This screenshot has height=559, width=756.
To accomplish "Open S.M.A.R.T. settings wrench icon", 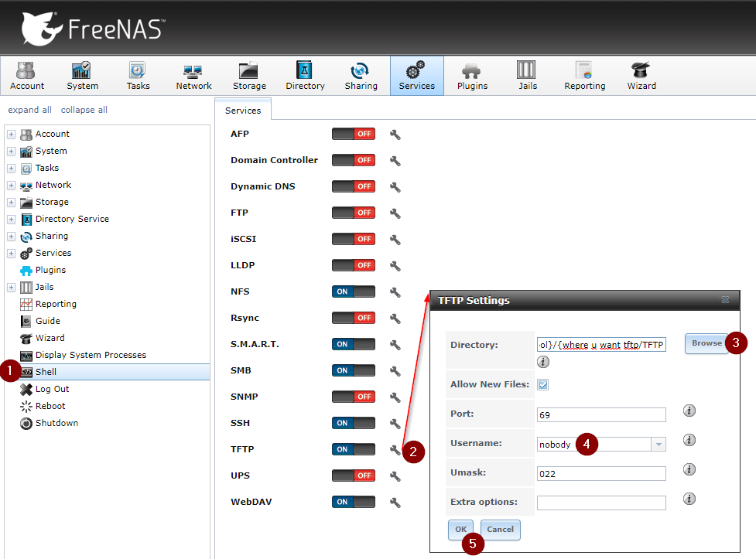I will click(x=395, y=345).
